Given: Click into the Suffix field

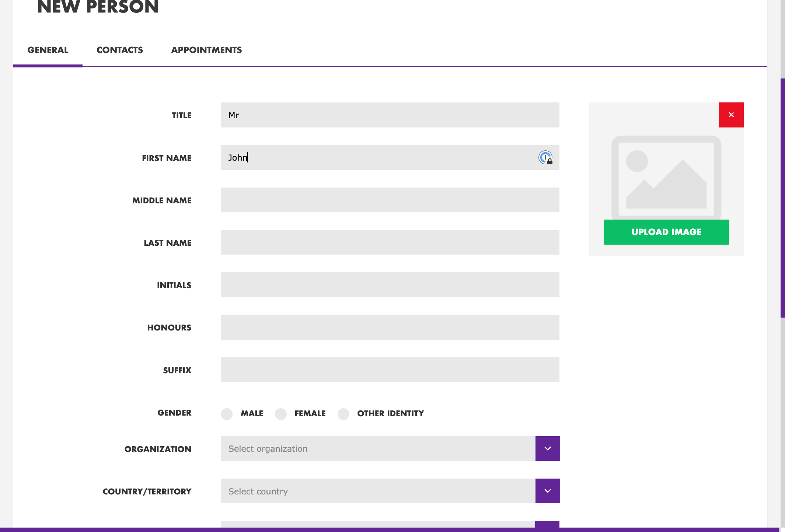Looking at the screenshot, I should pyautogui.click(x=390, y=370).
